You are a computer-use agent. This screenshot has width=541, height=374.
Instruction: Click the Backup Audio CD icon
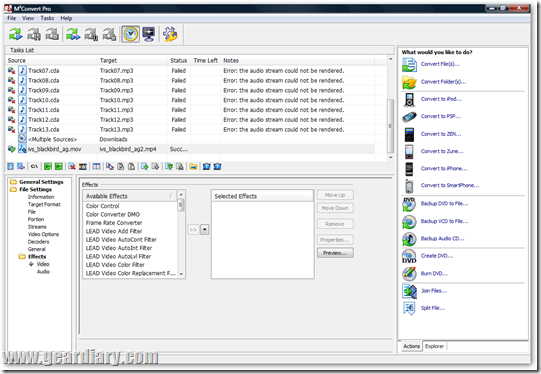click(409, 239)
